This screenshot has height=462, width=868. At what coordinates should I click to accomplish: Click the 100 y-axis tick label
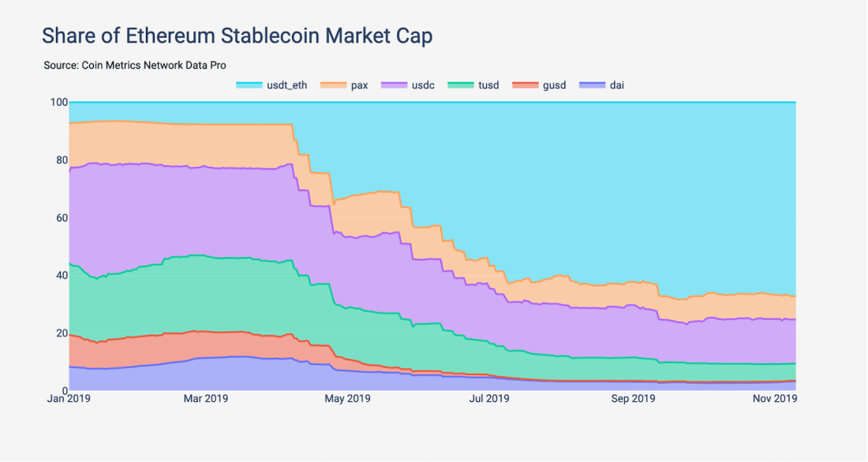(59, 103)
